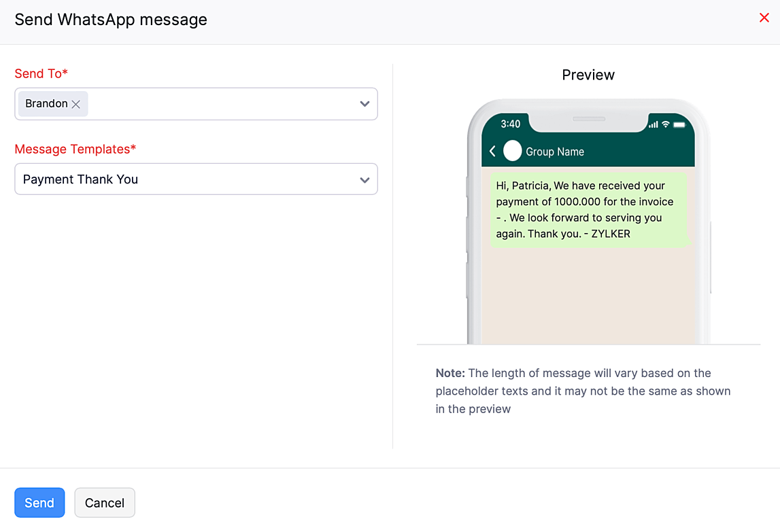780x532 pixels.
Task: Send the WhatsApp message
Action: coord(39,502)
